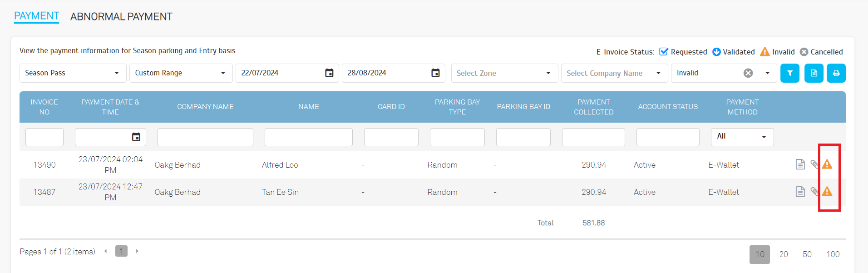Click paperclip attachment icon for invoice 13487
Screen dimensions: 868x273
(814, 192)
